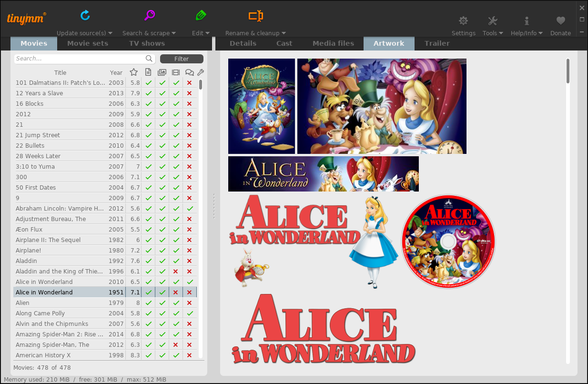The width and height of the screenshot is (588, 384).
Task: Sort by images column icon
Action: pos(162,72)
